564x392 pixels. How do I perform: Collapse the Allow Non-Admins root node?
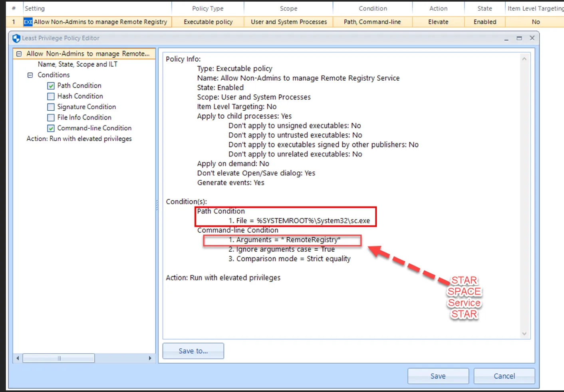pyautogui.click(x=19, y=54)
